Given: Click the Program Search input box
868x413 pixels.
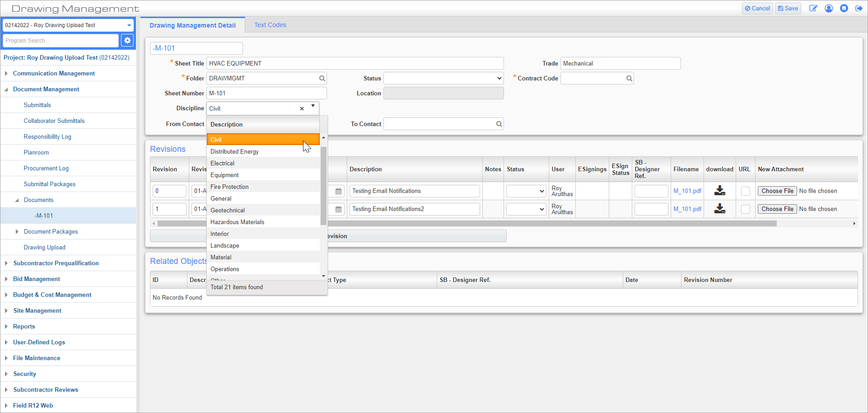Looking at the screenshot, I should (61, 41).
